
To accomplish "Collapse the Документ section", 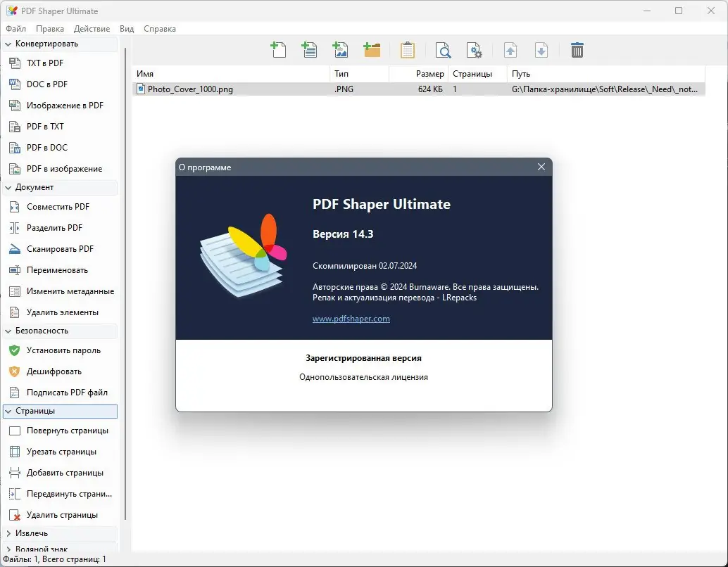I will [x=8, y=187].
